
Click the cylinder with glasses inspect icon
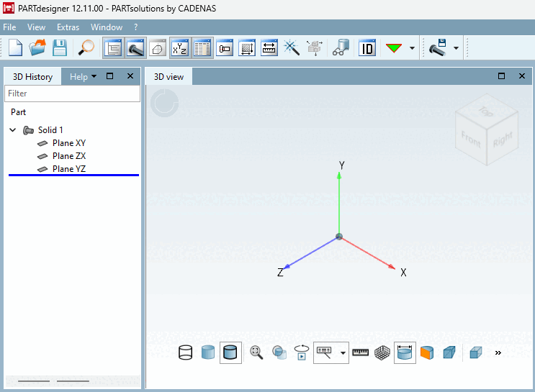tap(341, 48)
